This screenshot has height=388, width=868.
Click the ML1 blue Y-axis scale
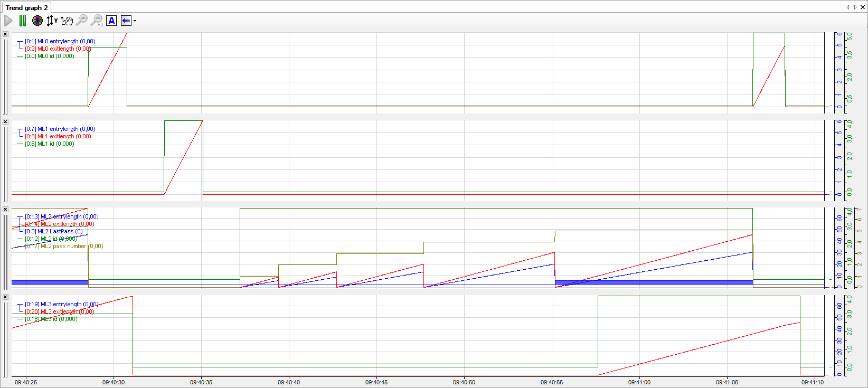pyautogui.click(x=839, y=159)
